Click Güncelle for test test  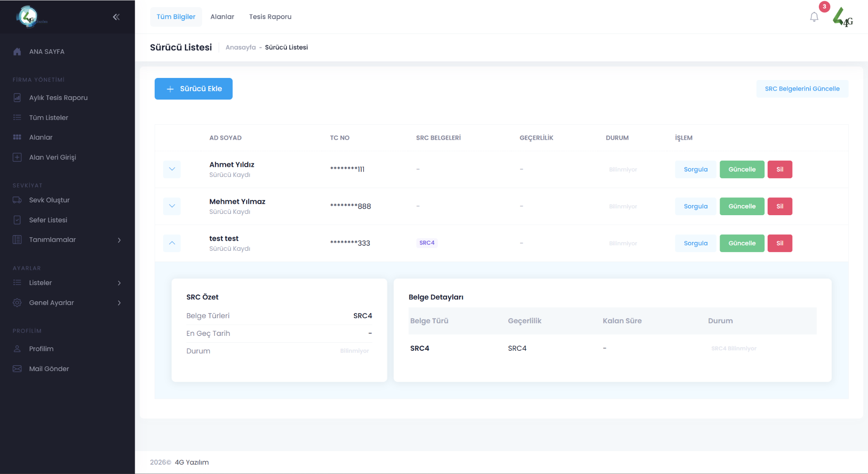(742, 243)
